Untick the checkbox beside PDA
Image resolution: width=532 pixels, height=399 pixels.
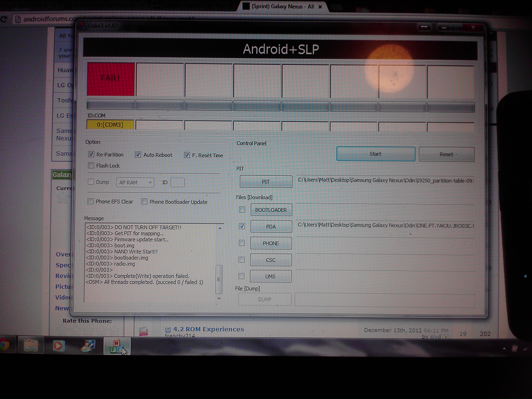(242, 226)
